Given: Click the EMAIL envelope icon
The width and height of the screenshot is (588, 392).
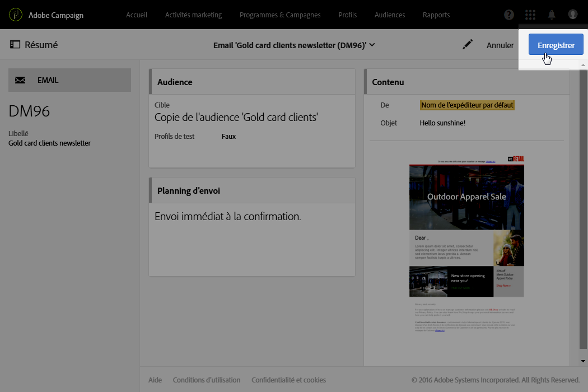Looking at the screenshot, I should click(20, 80).
